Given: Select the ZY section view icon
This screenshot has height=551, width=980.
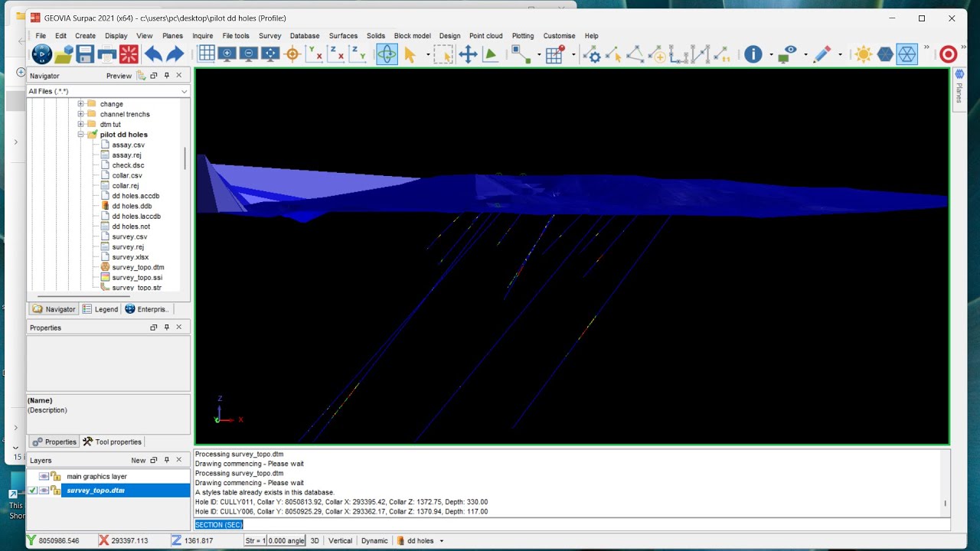Looking at the screenshot, I should (x=358, y=54).
